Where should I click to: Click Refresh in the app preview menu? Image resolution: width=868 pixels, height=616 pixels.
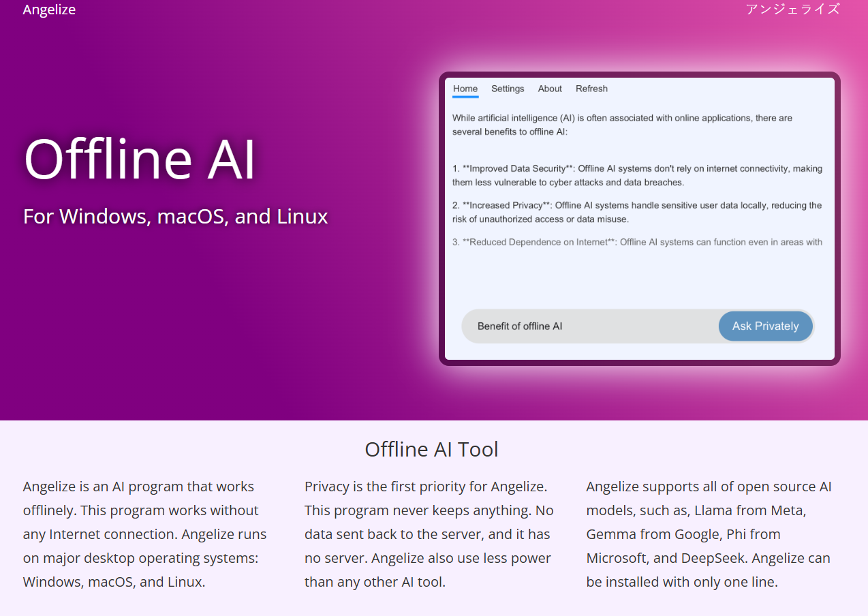591,89
